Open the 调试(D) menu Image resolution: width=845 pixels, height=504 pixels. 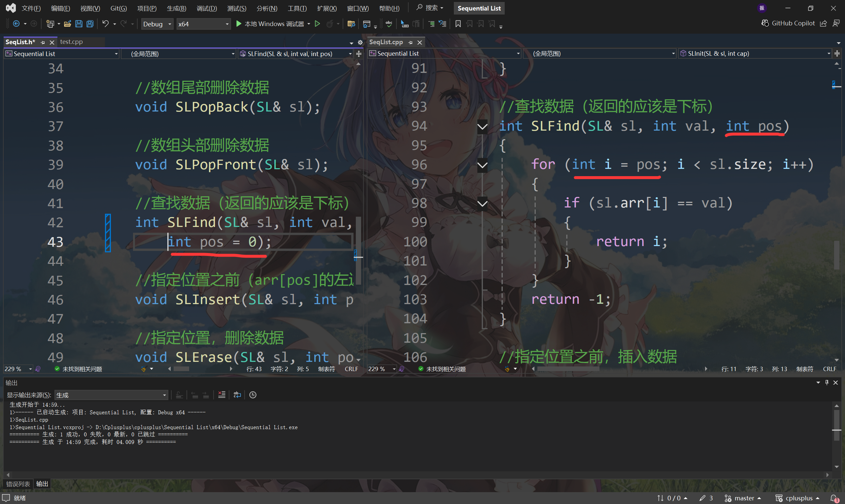pos(207,8)
